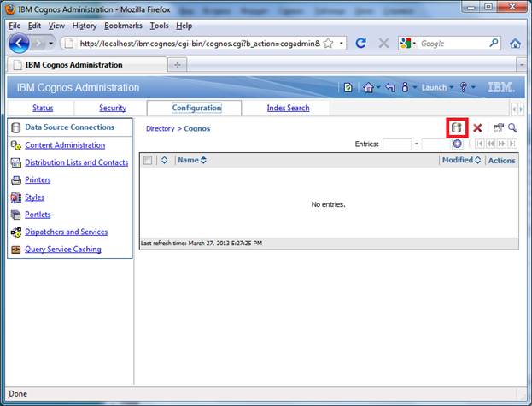Click the first page navigation arrow
Image resolution: width=532 pixels, height=406 pixels.
479,144
